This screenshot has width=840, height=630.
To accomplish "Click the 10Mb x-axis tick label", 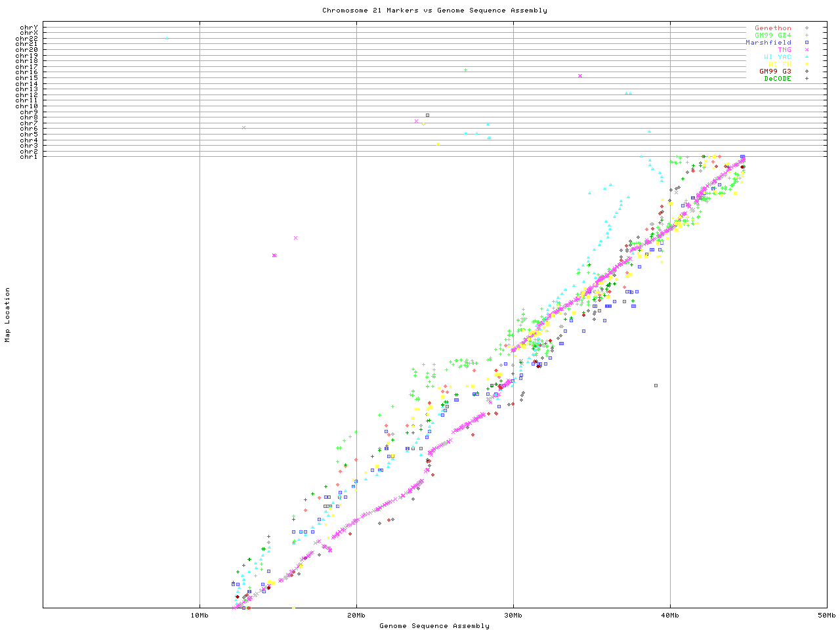I will (199, 616).
